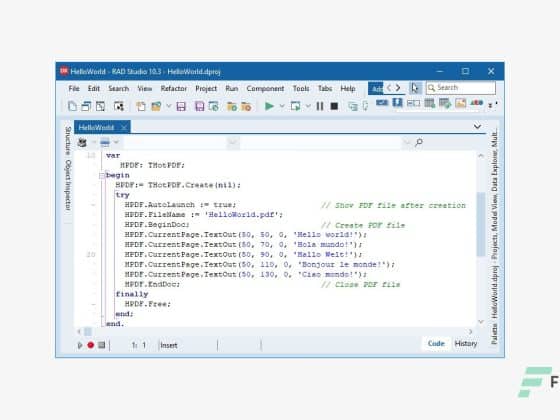
Task: Click the Save All icon
Action: pyautogui.click(x=199, y=106)
